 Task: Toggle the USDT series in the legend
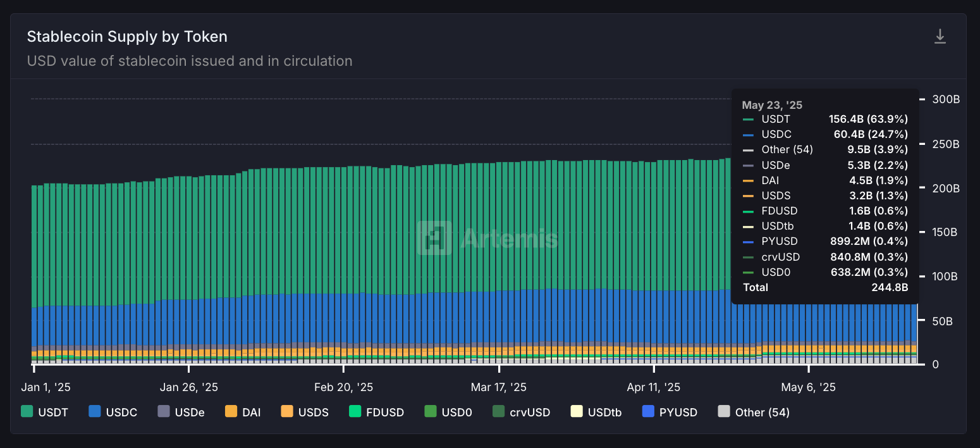(x=44, y=412)
